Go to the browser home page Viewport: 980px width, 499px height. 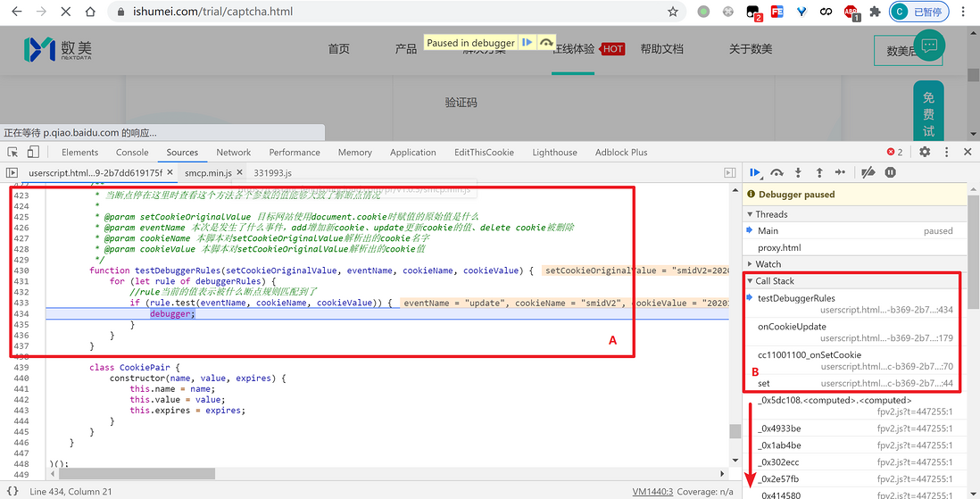(91, 12)
